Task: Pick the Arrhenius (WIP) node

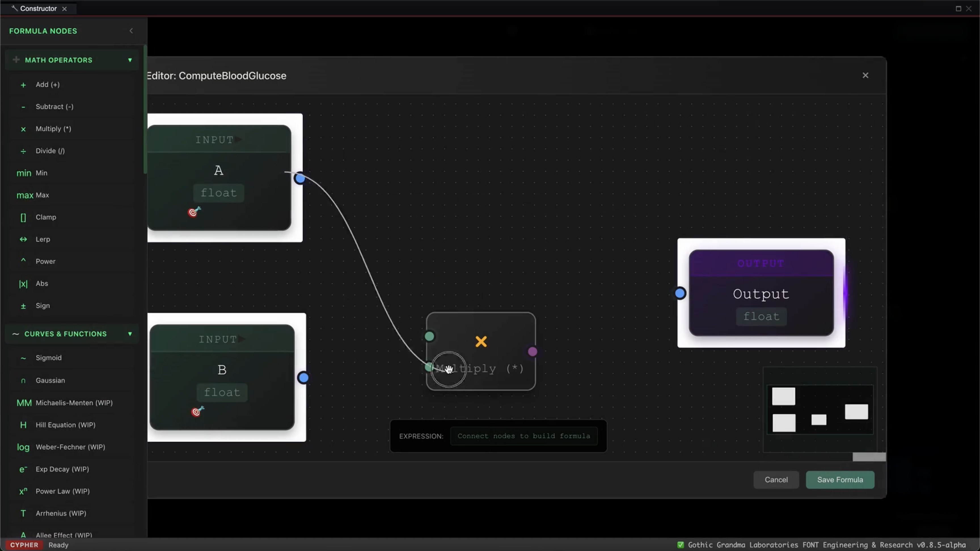Action: tap(60, 513)
